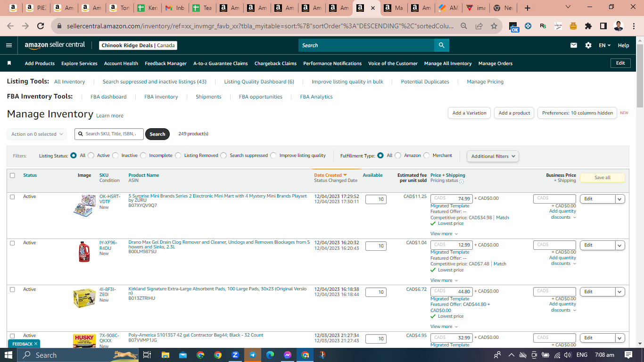Open Messenger from the taskbar

pos(288,355)
